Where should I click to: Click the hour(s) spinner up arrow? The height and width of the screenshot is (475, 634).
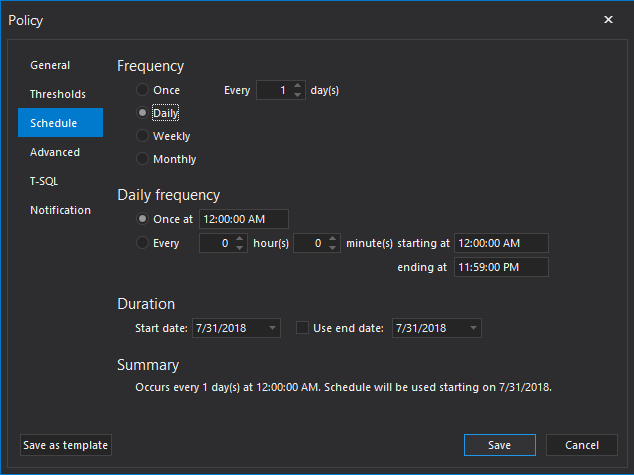coord(240,239)
